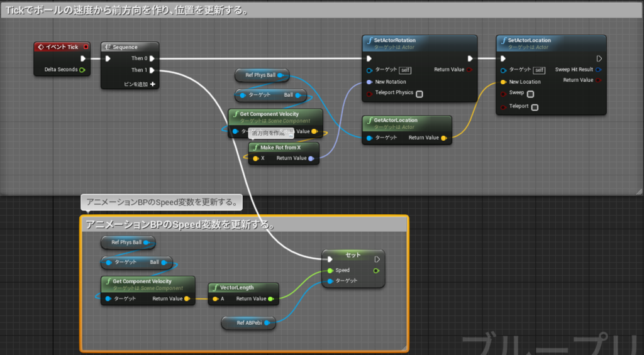Image resolution: width=644 pixels, height=355 pixels.
Task: Click VectorLength Return Value output pin
Action: [270, 299]
